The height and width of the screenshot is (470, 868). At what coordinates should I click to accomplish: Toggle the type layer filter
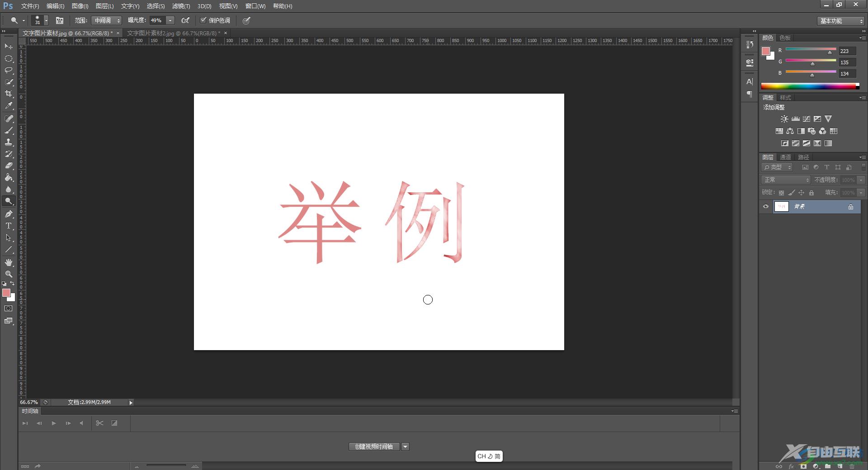pyautogui.click(x=827, y=167)
